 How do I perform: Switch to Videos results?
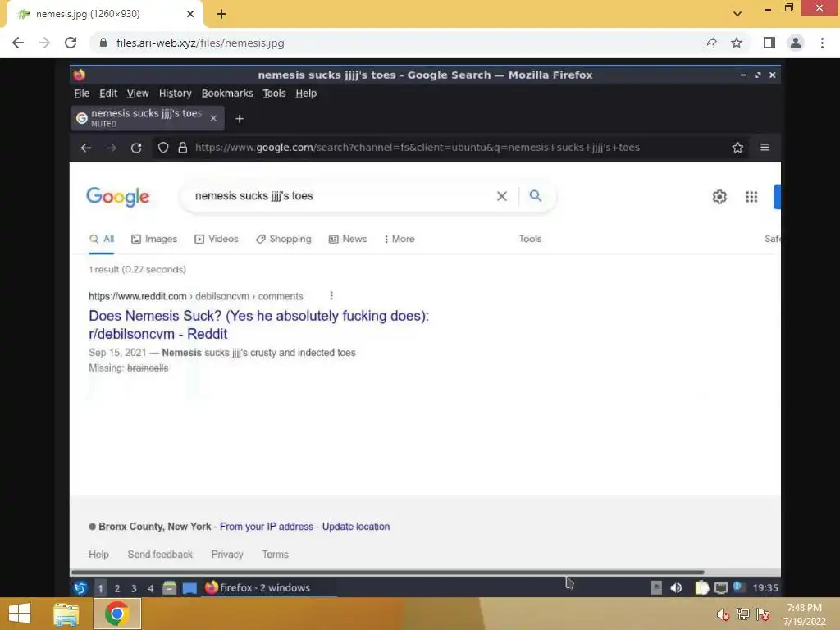pos(217,239)
